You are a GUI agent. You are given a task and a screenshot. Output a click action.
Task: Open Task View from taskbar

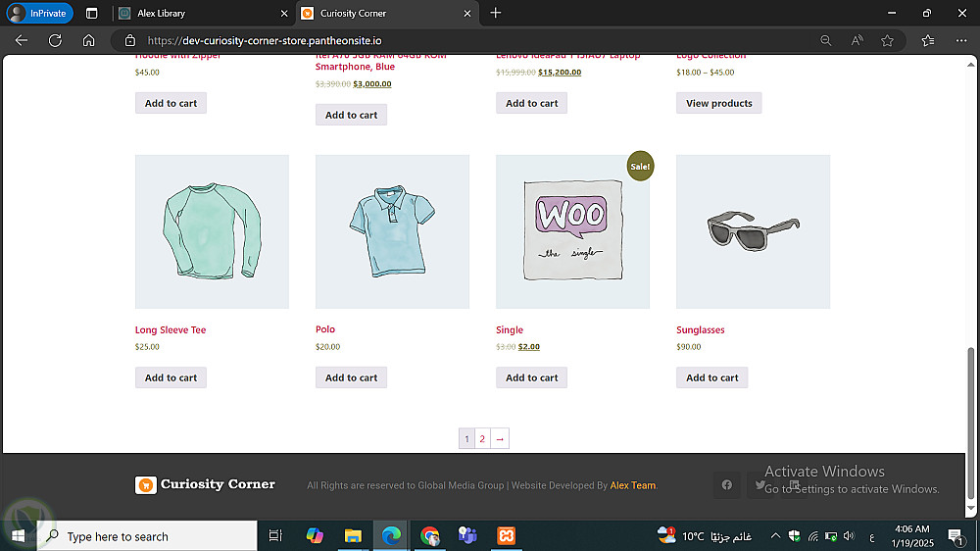(x=275, y=536)
